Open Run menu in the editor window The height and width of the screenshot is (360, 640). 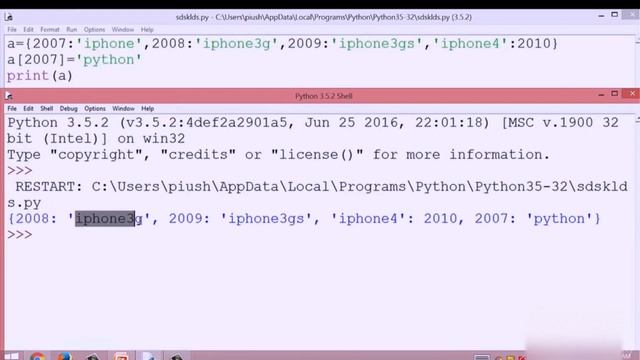71,30
